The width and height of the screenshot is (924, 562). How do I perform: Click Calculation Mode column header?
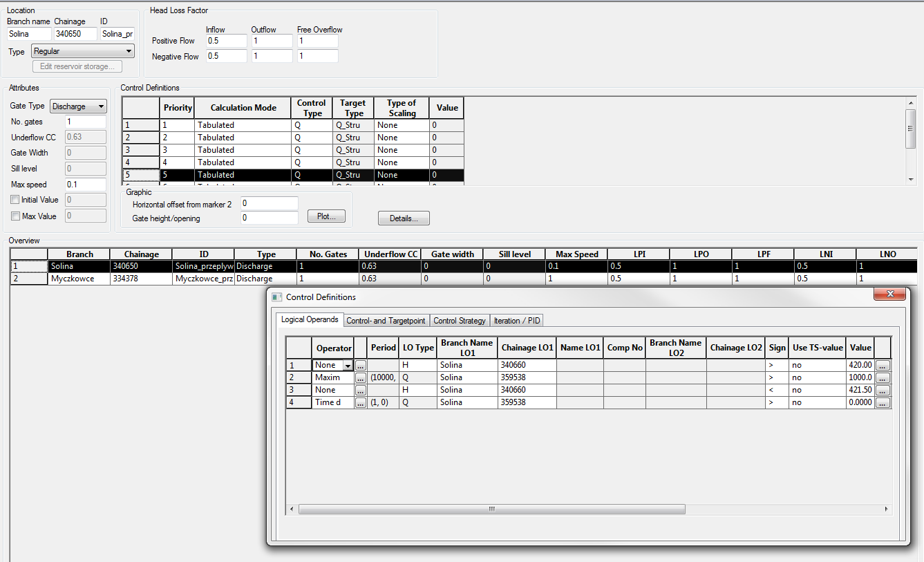click(243, 108)
